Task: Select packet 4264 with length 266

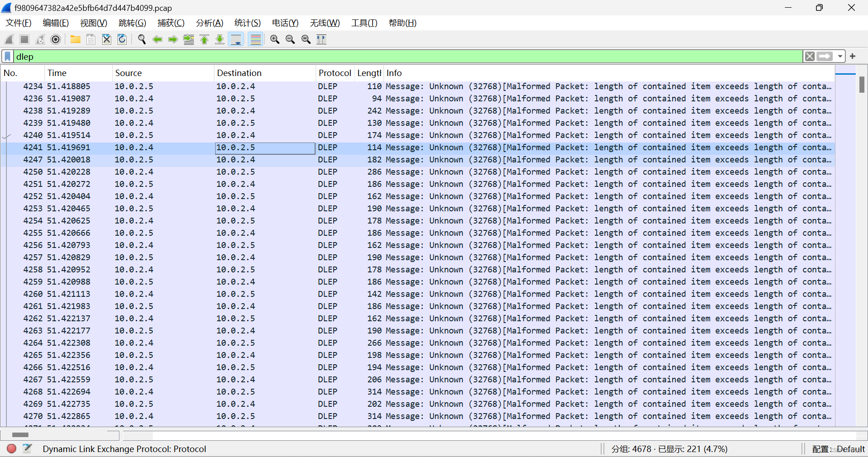Action: (417, 343)
